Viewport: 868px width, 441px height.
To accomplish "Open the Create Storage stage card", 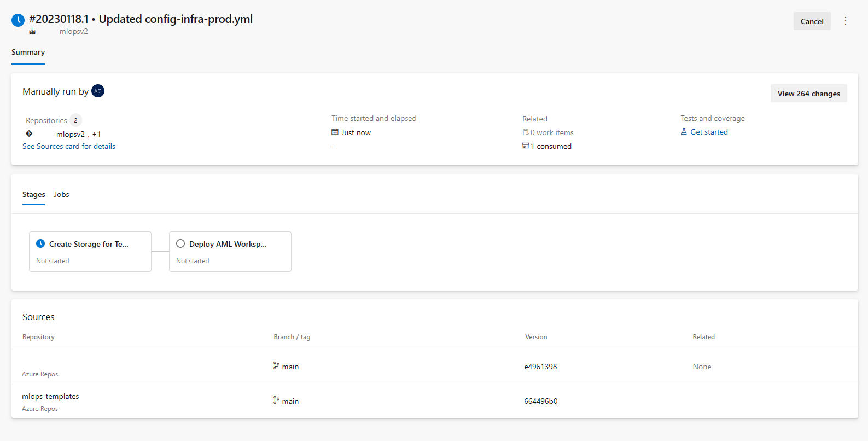I will click(x=90, y=251).
